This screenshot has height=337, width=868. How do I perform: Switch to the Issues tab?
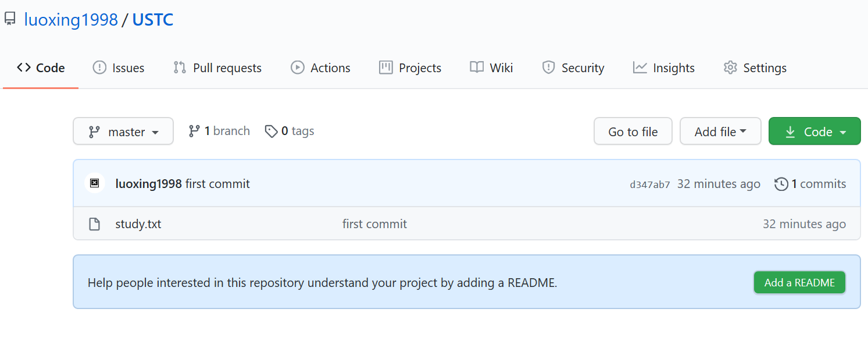119,68
